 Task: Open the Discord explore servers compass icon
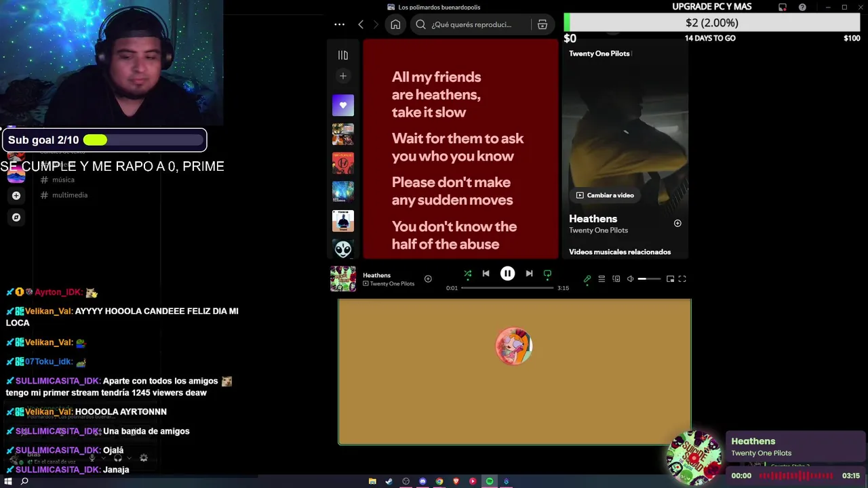click(16, 217)
